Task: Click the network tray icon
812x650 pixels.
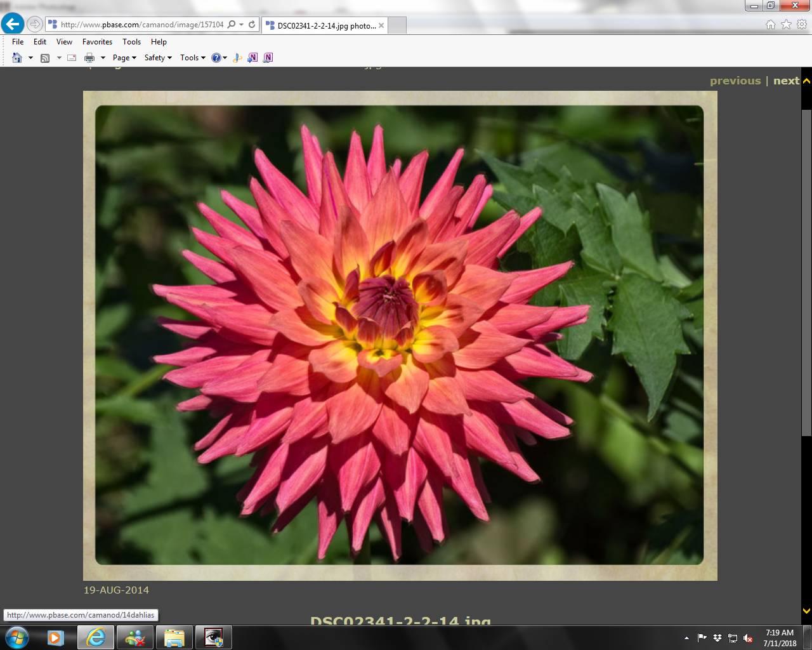Action: [x=733, y=638]
